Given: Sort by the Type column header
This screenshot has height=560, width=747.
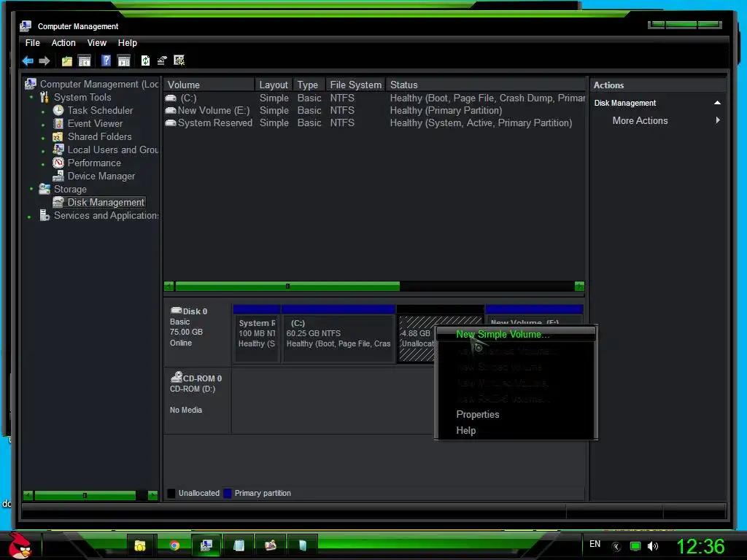Looking at the screenshot, I should tap(309, 85).
